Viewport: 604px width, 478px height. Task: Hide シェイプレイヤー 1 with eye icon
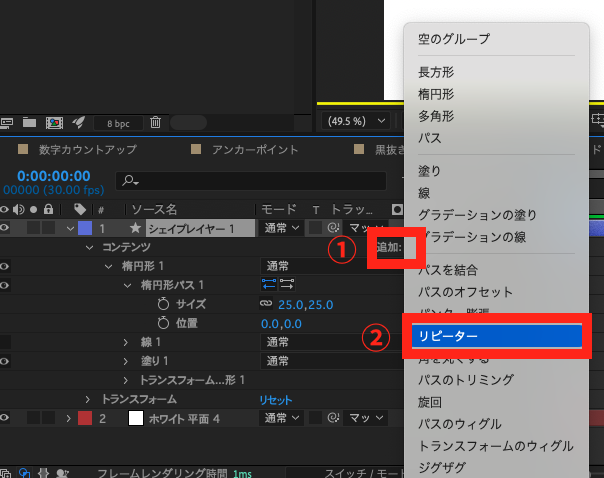(x=6, y=228)
